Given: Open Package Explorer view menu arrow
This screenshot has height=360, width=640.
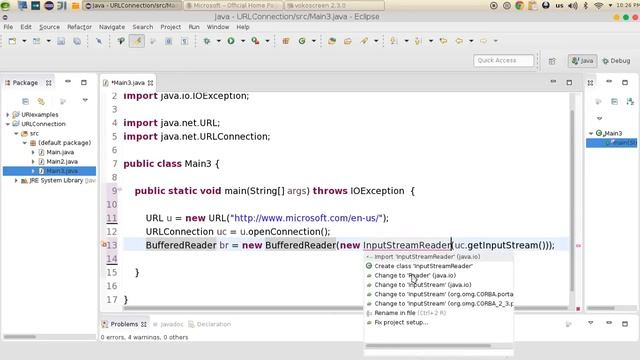Looking at the screenshot, I should [x=85, y=100].
